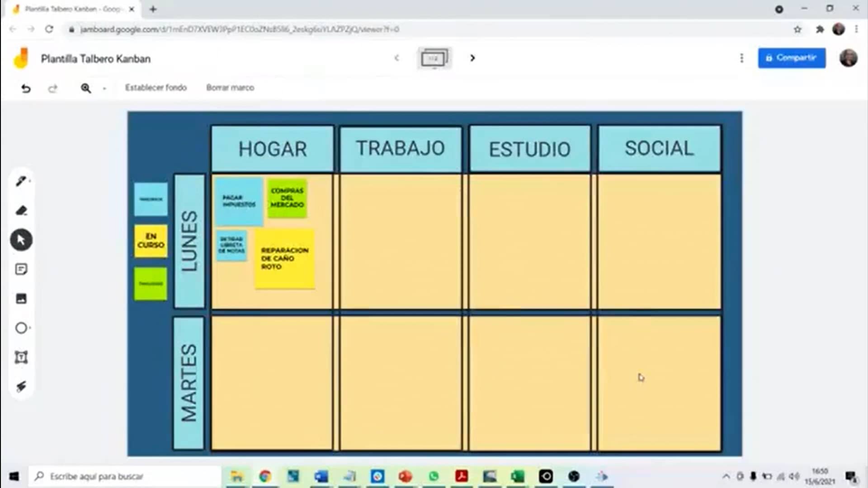
Task: Open zoom options with the small arrow
Action: point(105,89)
